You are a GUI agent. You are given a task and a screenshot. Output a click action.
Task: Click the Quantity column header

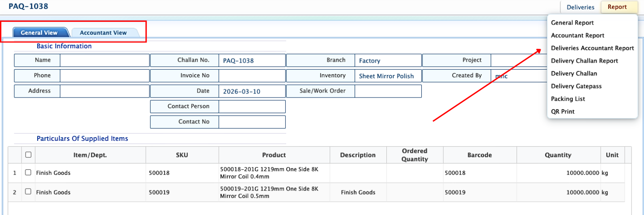(558, 155)
